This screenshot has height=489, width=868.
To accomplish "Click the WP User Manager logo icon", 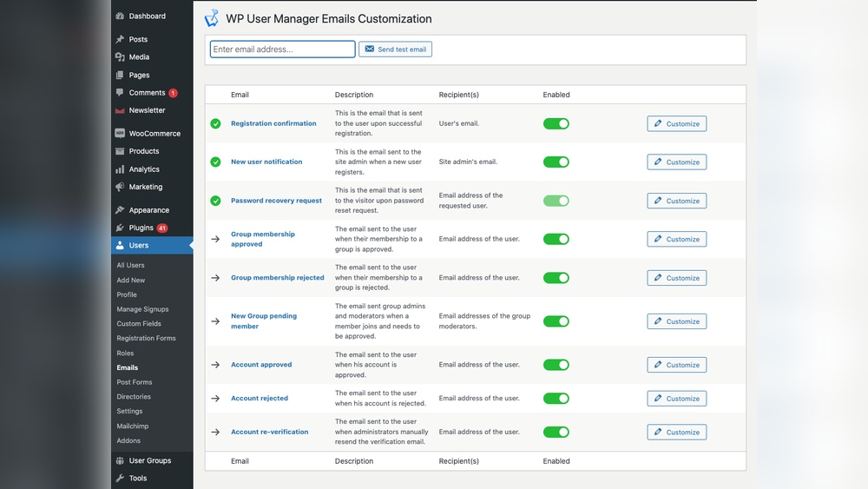I will click(212, 18).
